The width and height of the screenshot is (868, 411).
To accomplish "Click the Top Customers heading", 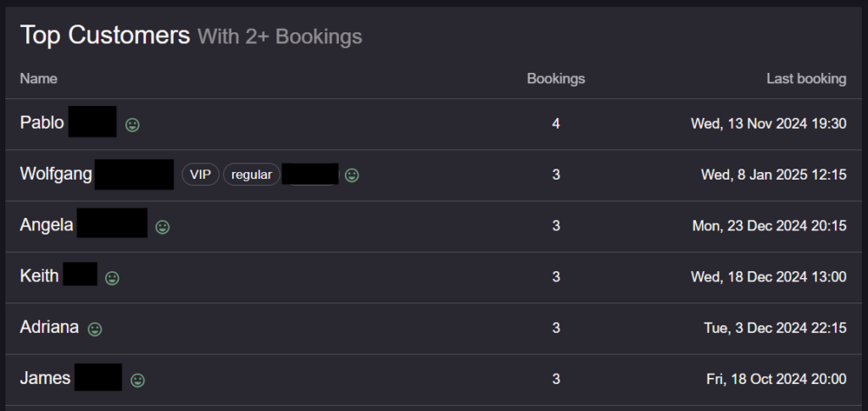I will [x=104, y=36].
